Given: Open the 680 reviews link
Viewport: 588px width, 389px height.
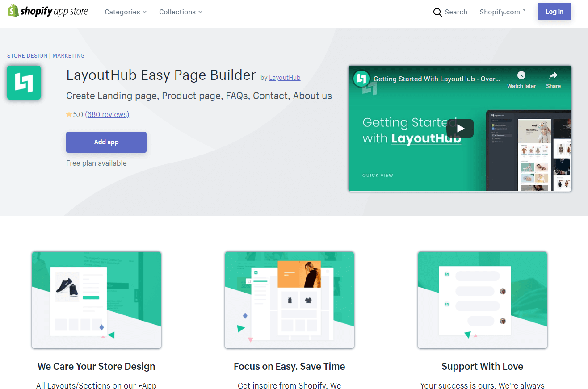Looking at the screenshot, I should pos(107,114).
